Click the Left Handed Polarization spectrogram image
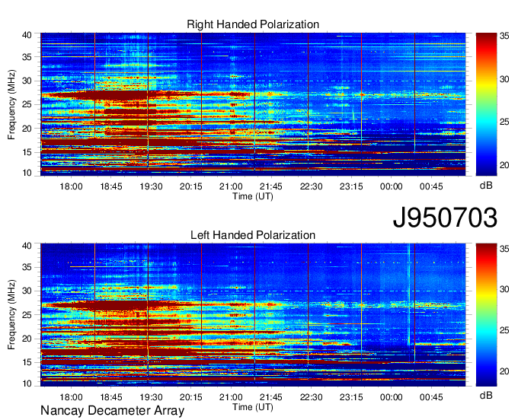 tap(253, 315)
